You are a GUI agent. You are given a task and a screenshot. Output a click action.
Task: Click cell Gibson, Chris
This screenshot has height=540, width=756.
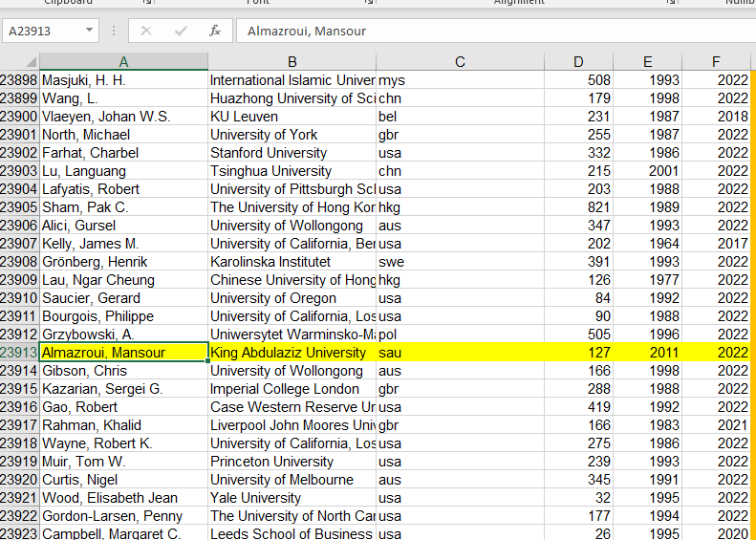coord(123,371)
